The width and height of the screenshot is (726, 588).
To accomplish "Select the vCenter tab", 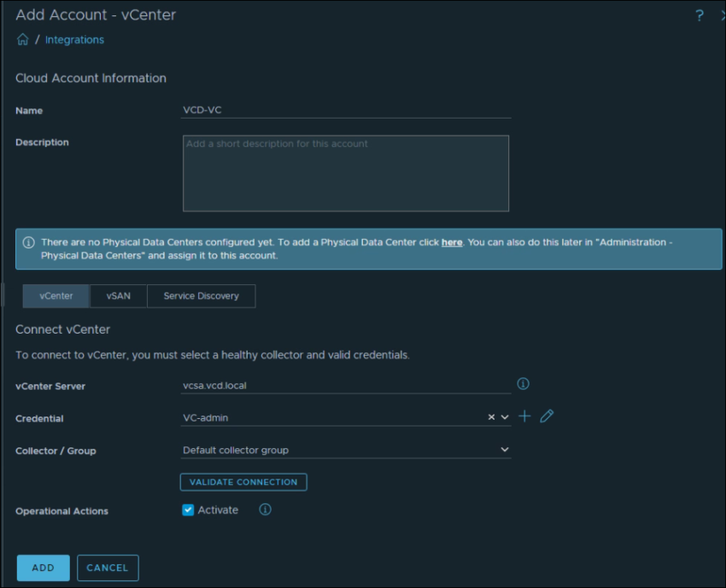I will tap(56, 296).
